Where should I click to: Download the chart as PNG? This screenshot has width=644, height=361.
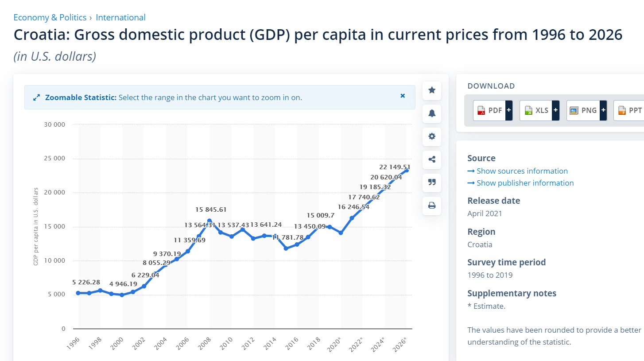point(583,111)
